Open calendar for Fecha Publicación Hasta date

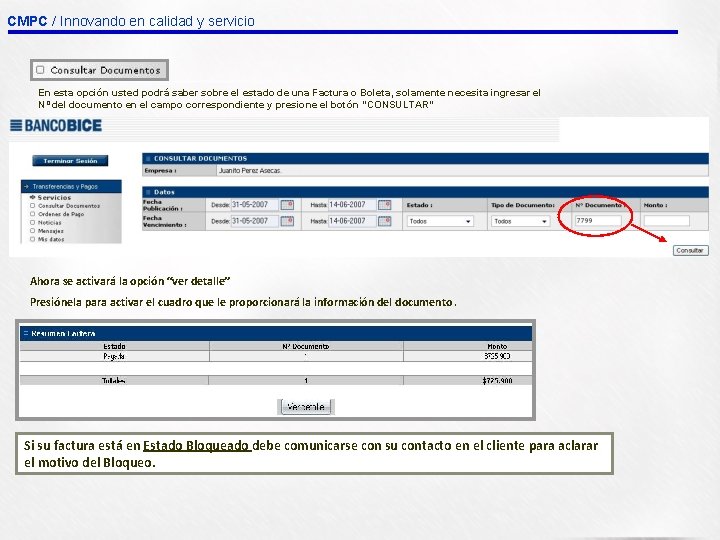(384, 205)
